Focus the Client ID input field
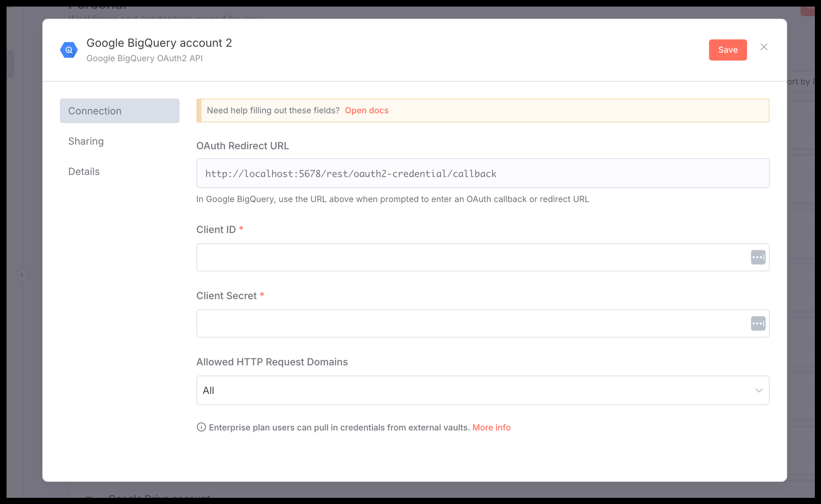The image size is (821, 504). (x=472, y=257)
